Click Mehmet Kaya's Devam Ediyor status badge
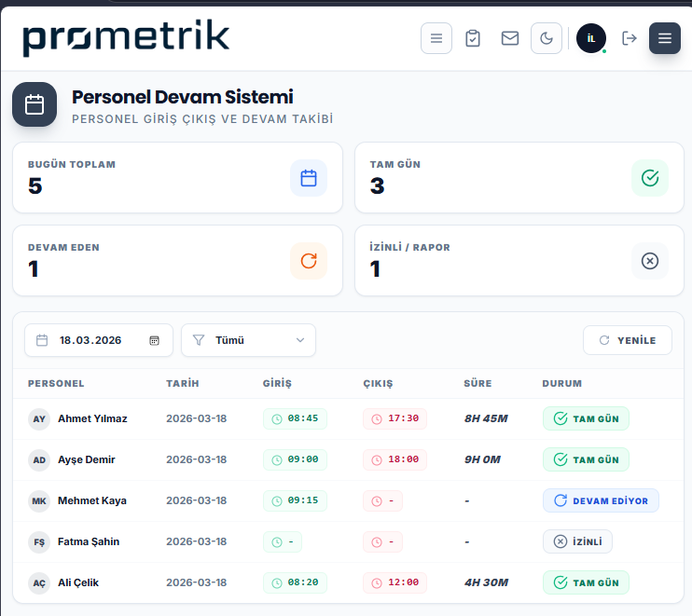692x616 pixels. click(601, 501)
